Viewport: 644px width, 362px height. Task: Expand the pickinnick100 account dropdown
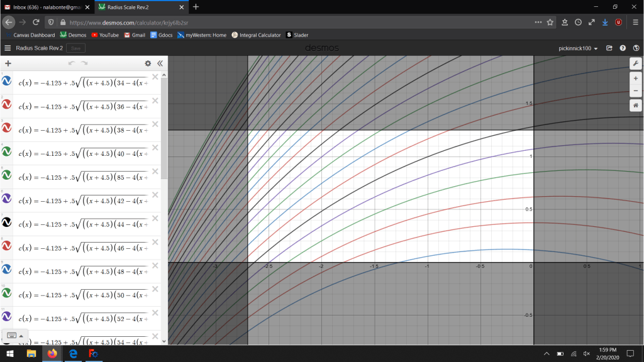point(578,48)
